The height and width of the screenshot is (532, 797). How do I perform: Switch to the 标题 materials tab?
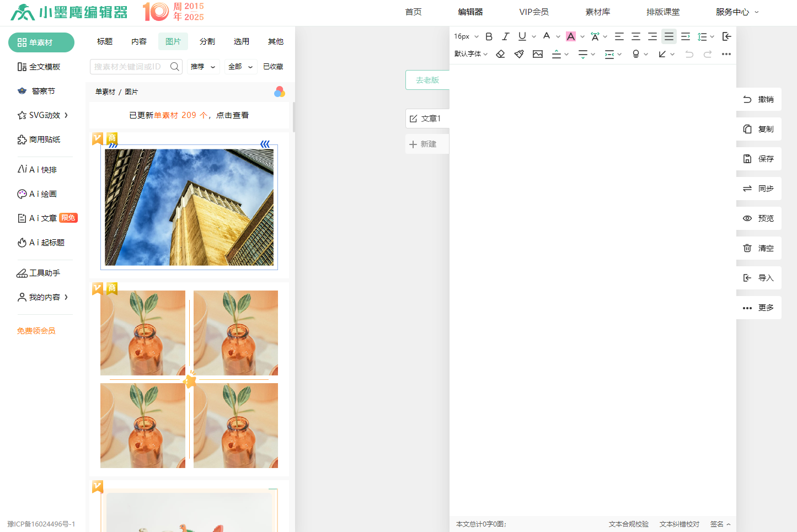[x=104, y=41]
